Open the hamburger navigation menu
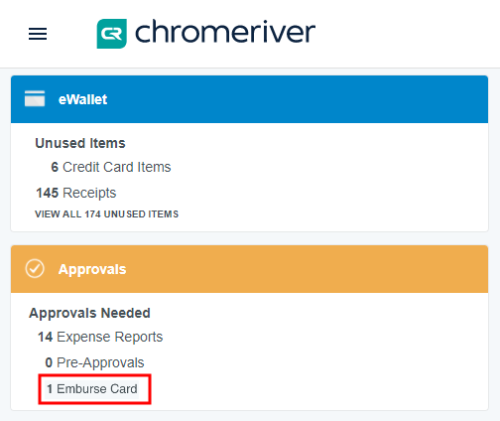Screen dimensions: 500x421 click(x=38, y=34)
